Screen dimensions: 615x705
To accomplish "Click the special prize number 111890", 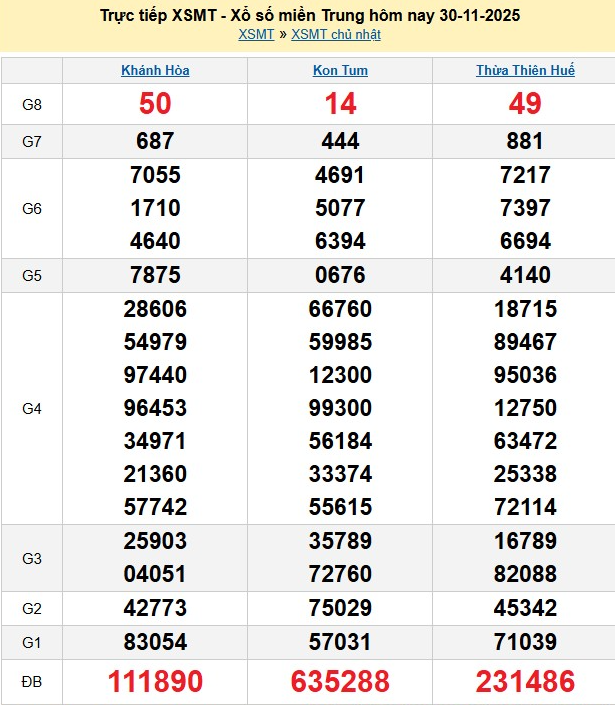I will 155,682.
